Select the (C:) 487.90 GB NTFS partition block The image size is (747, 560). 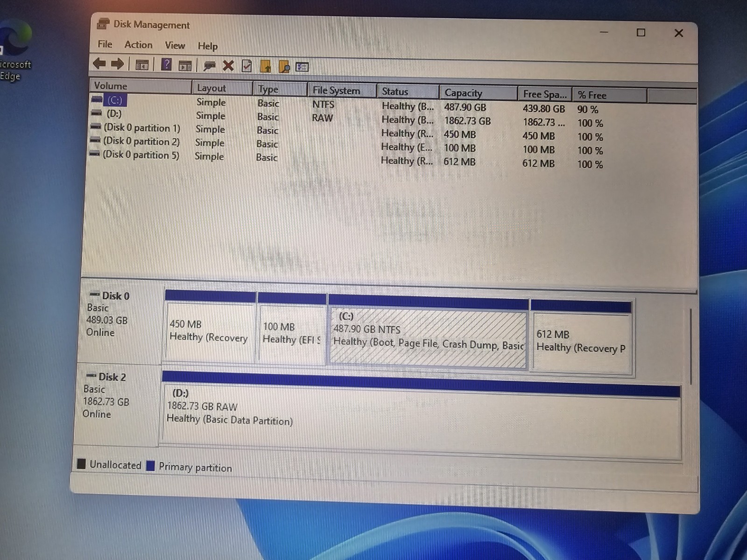(x=428, y=332)
